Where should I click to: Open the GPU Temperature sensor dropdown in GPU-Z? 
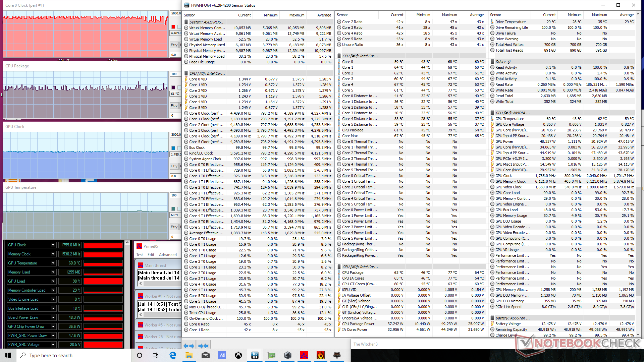coord(53,263)
